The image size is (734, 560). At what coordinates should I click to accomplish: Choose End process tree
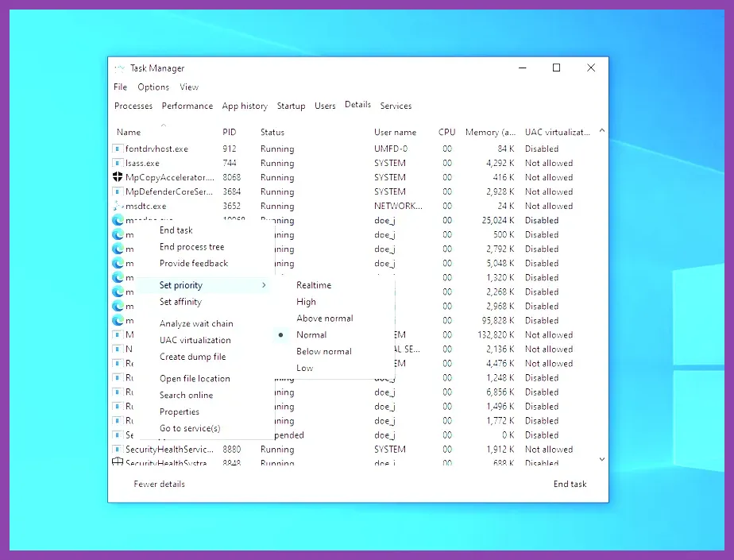(x=192, y=247)
